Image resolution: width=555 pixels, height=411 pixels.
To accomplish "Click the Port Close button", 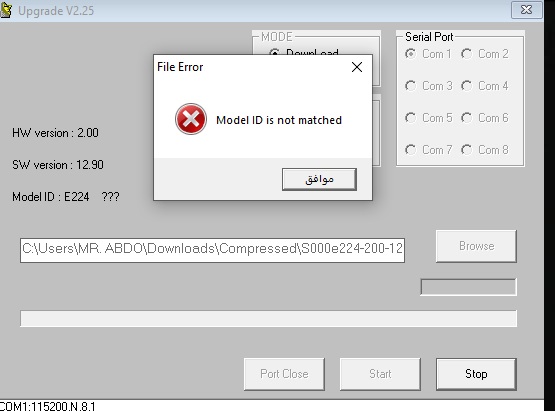I will (284, 374).
